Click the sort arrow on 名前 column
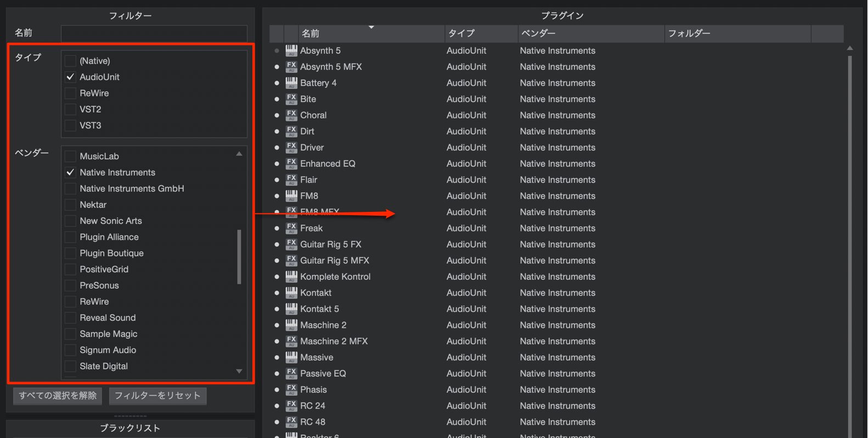The height and width of the screenshot is (438, 868). [371, 27]
